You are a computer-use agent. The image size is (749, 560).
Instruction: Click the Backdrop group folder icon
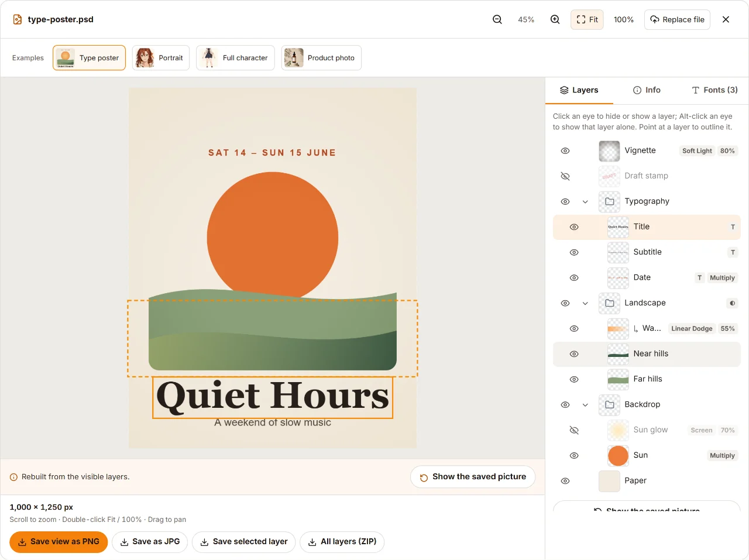pos(609,405)
